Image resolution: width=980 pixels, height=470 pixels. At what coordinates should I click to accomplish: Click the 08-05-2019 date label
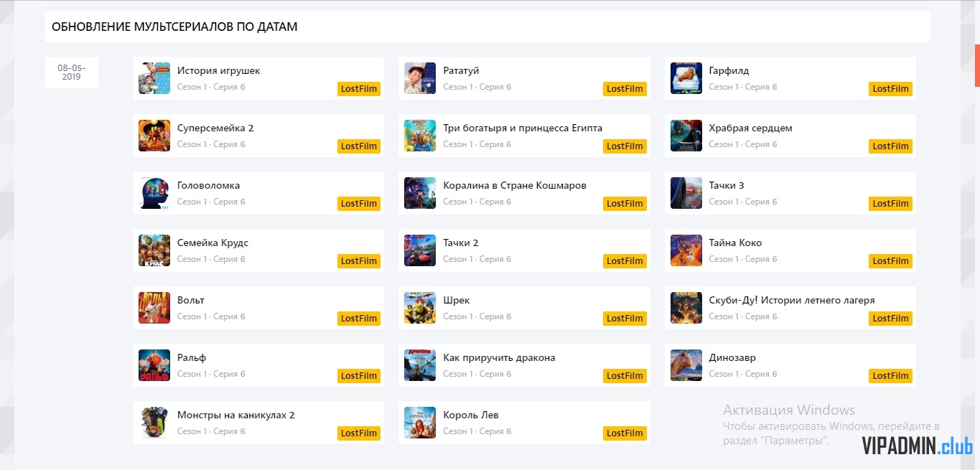tap(71, 72)
